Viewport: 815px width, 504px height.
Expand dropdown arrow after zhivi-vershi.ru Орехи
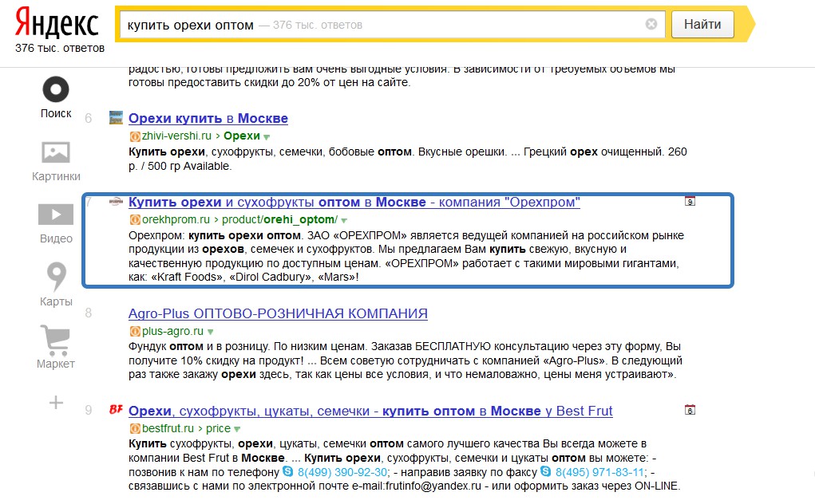coord(267,137)
